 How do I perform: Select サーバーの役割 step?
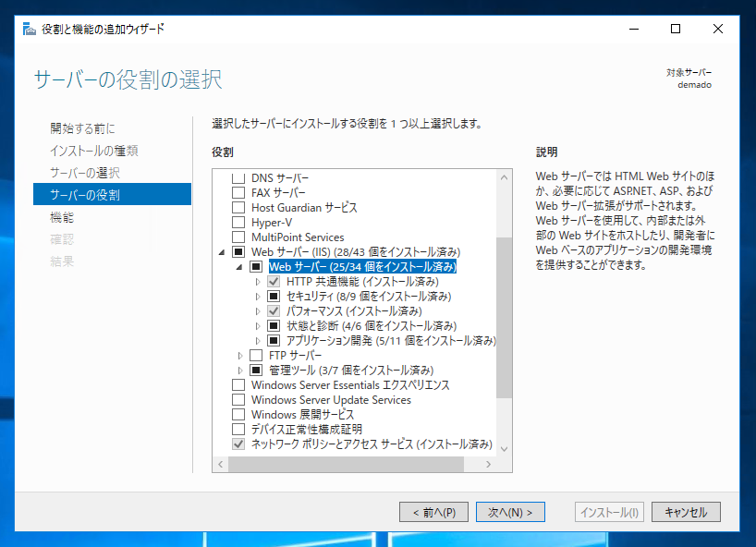tap(112, 194)
